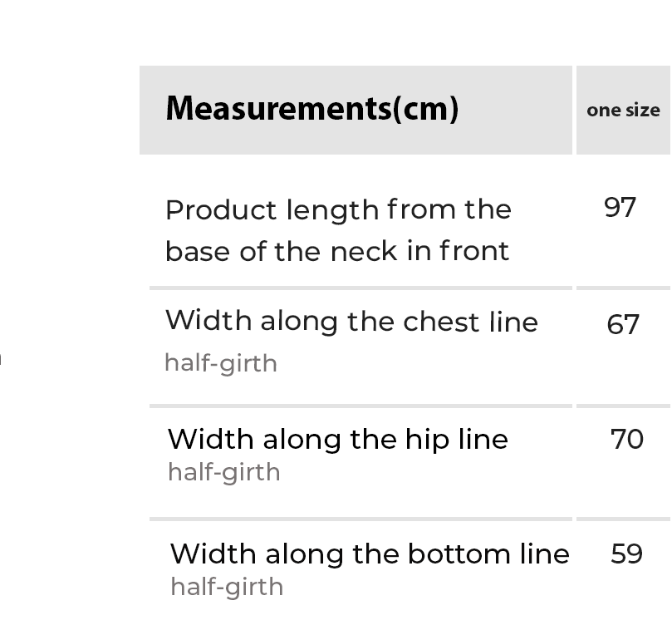Click the "Width along the chest line" label

point(351,322)
